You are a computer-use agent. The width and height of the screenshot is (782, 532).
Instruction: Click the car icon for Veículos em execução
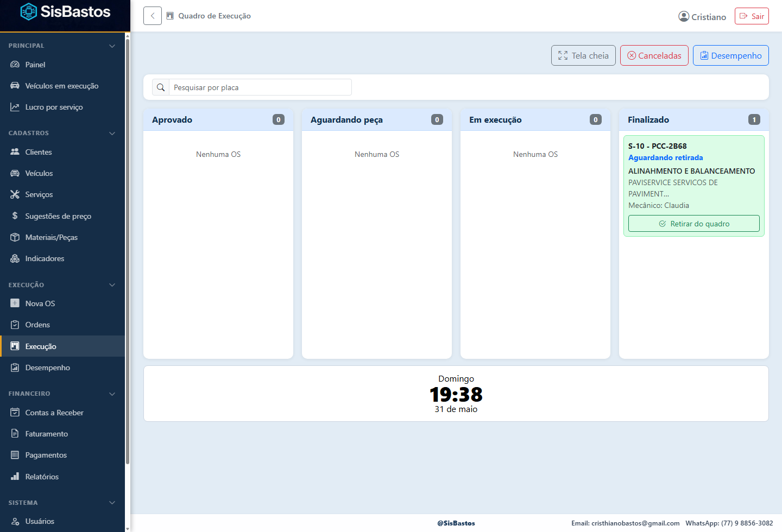point(15,86)
